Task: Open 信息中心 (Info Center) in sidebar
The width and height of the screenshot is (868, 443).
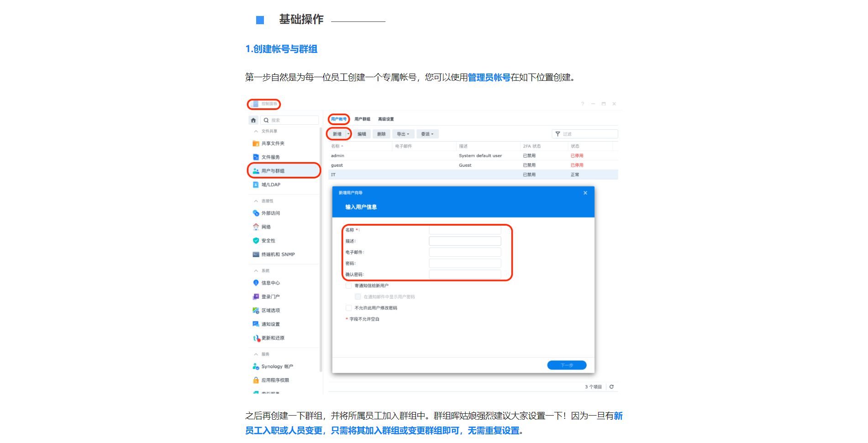Action: [x=256, y=283]
